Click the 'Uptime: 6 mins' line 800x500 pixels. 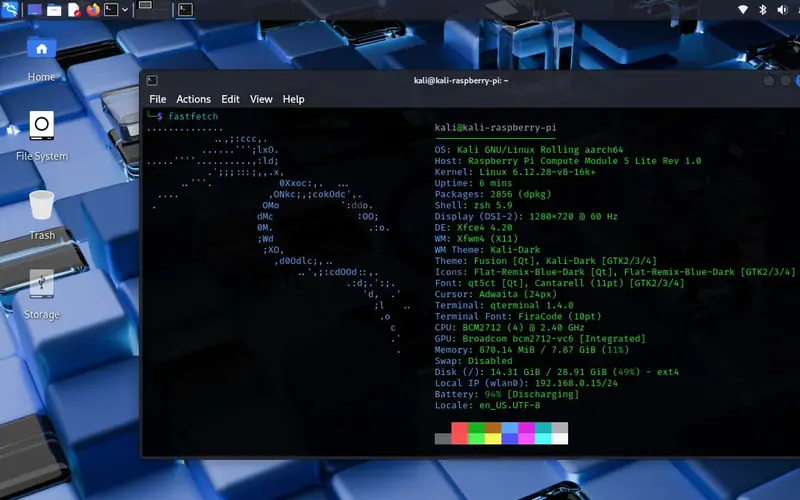473,183
